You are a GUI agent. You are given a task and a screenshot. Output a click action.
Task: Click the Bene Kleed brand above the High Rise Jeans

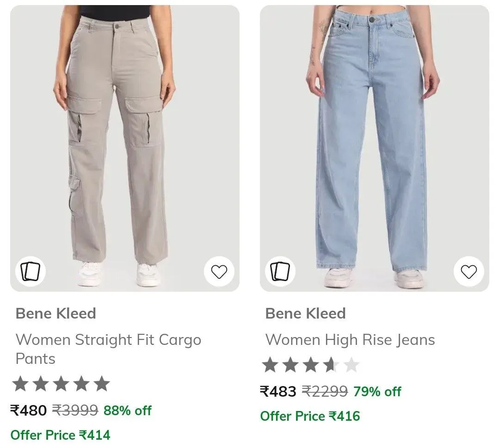point(306,313)
